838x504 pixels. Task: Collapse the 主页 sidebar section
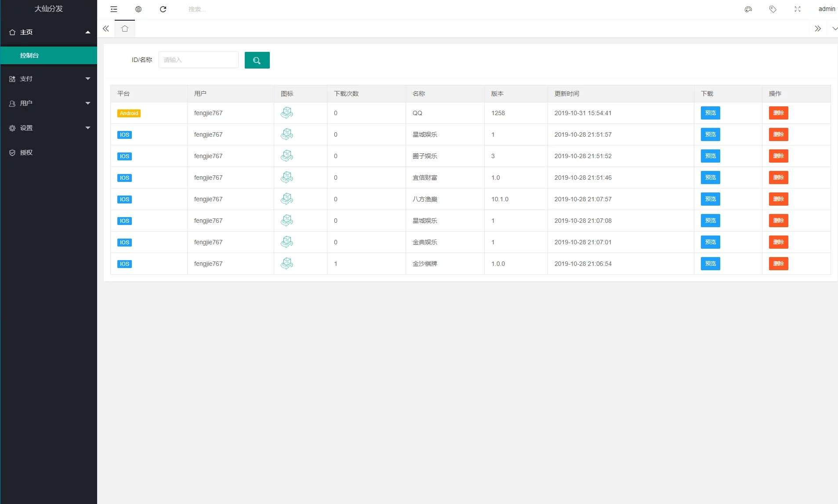pyautogui.click(x=48, y=32)
